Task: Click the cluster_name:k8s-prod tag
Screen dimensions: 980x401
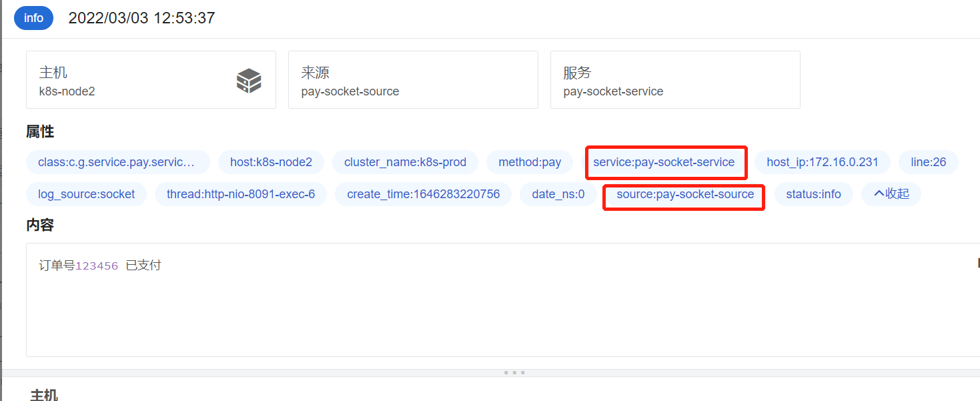Action: coord(406,162)
